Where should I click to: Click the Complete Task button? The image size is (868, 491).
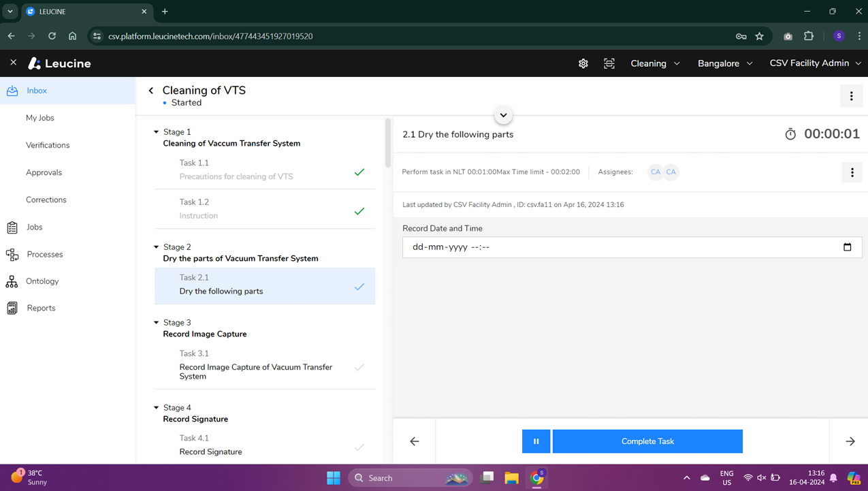coord(647,441)
